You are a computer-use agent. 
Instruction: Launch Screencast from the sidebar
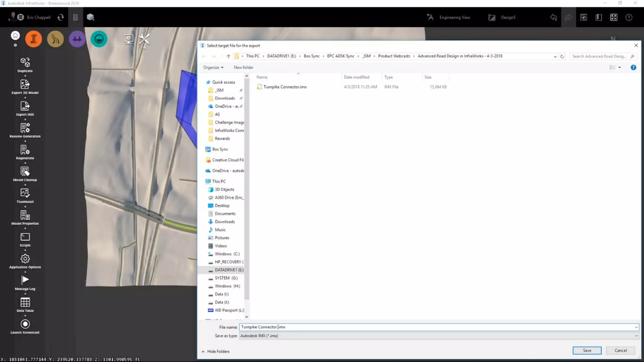coord(25,324)
